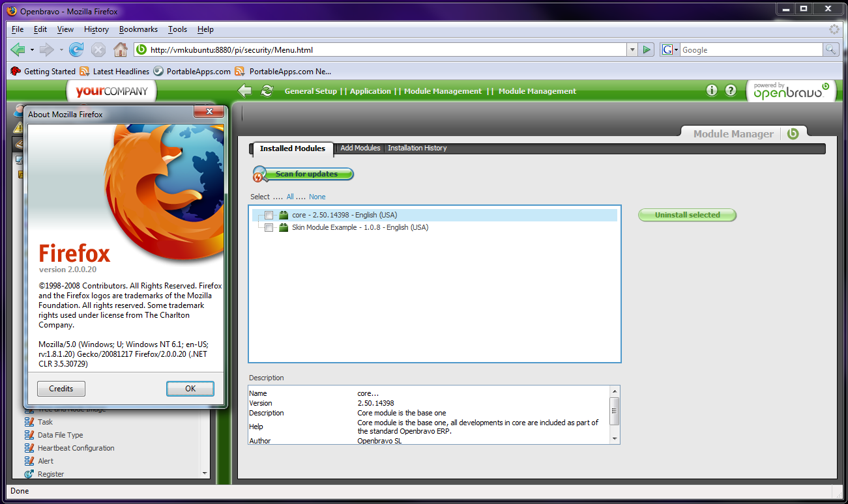Viewport: 848px width, 504px height.
Task: Open the search engine selector dropdown
Action: 670,49
